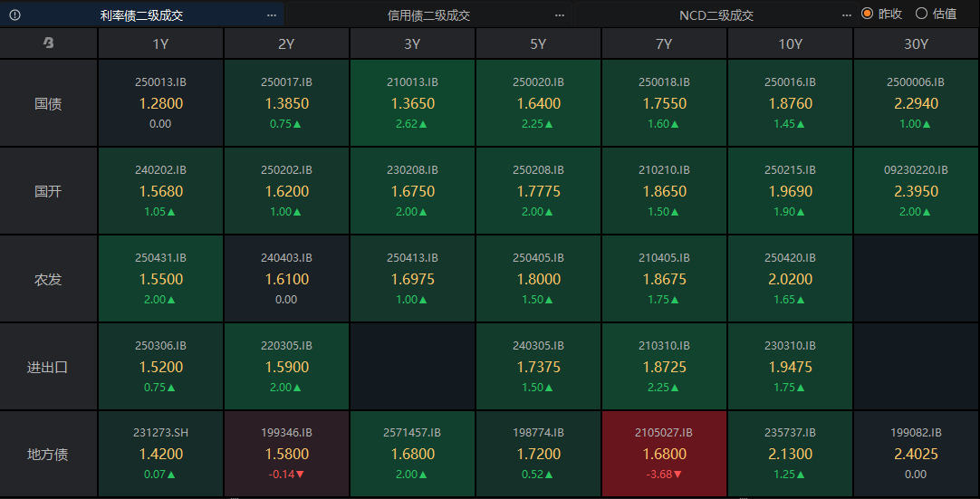980x499 pixels.
Task: Switch to the 信用债二级成交 tab
Action: tap(428, 14)
